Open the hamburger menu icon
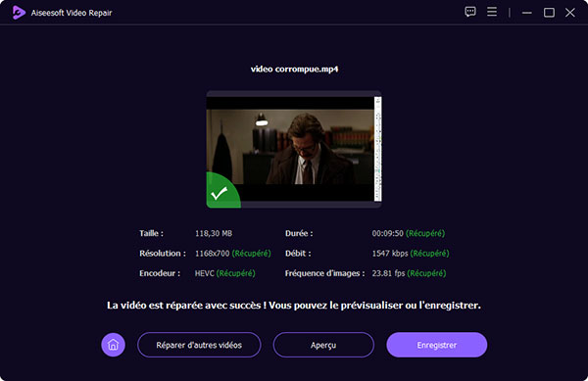This screenshot has width=588, height=381. (492, 12)
